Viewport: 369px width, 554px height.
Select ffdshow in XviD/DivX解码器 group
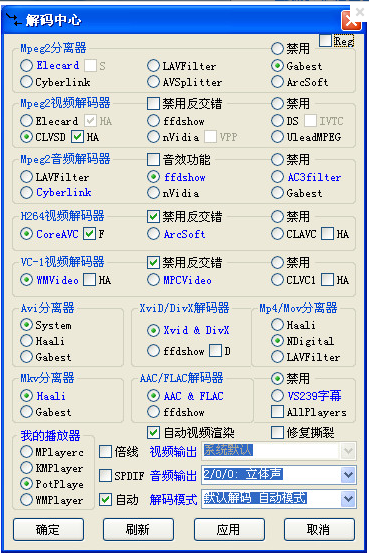click(x=153, y=351)
